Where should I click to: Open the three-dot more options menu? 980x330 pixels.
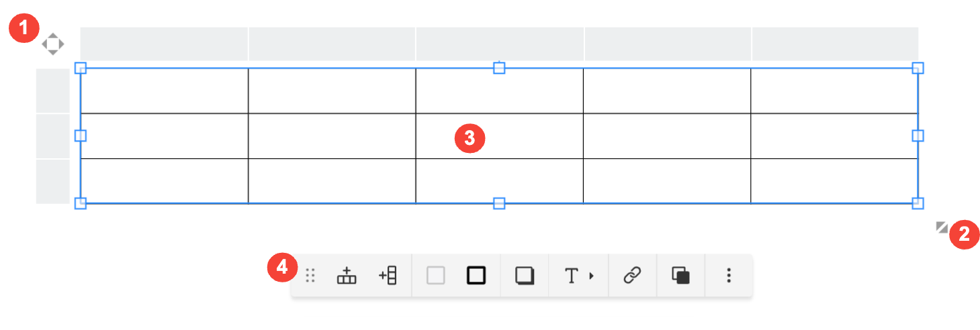tap(729, 276)
